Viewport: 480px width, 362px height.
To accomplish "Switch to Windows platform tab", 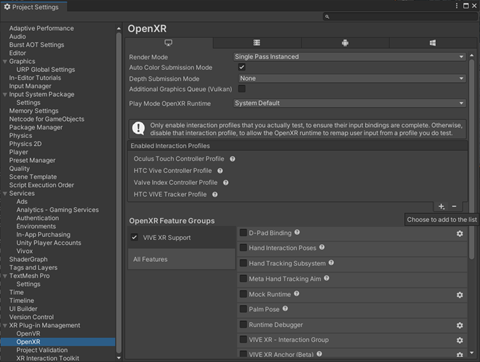I will (433, 43).
